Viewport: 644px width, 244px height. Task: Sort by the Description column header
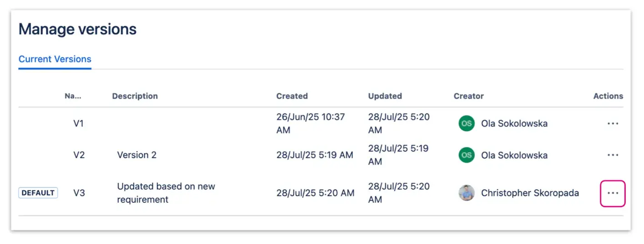point(135,96)
